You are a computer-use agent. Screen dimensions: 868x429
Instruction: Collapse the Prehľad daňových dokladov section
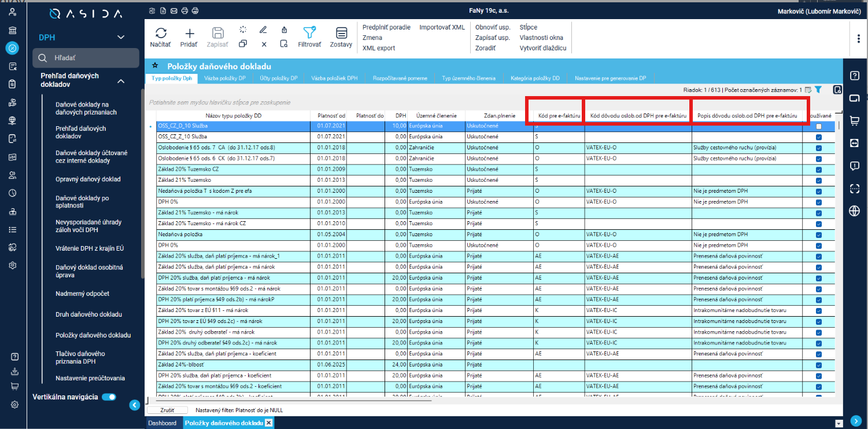coord(121,81)
